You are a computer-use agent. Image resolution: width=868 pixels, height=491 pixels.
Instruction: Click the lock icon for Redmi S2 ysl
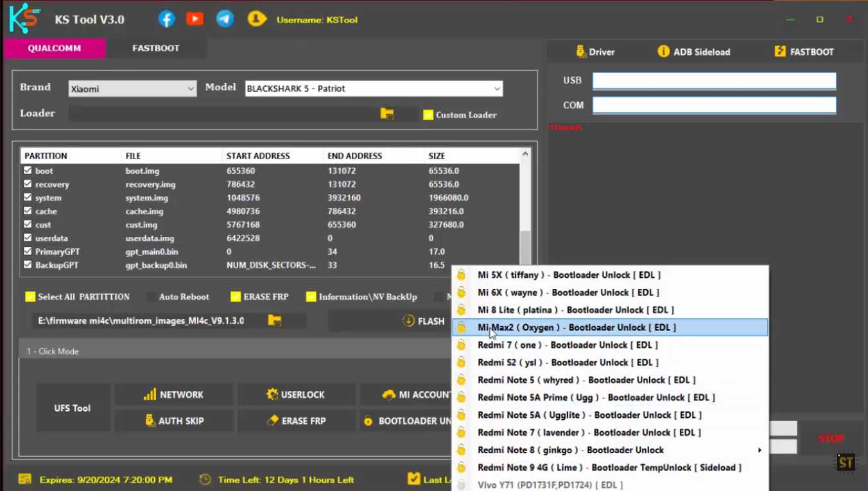[x=461, y=363]
